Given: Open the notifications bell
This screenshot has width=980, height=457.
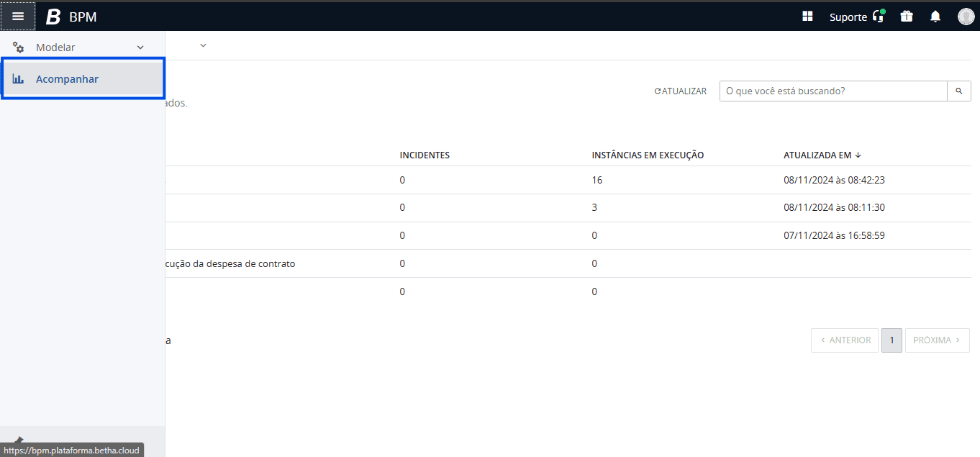Looking at the screenshot, I should [x=935, y=17].
